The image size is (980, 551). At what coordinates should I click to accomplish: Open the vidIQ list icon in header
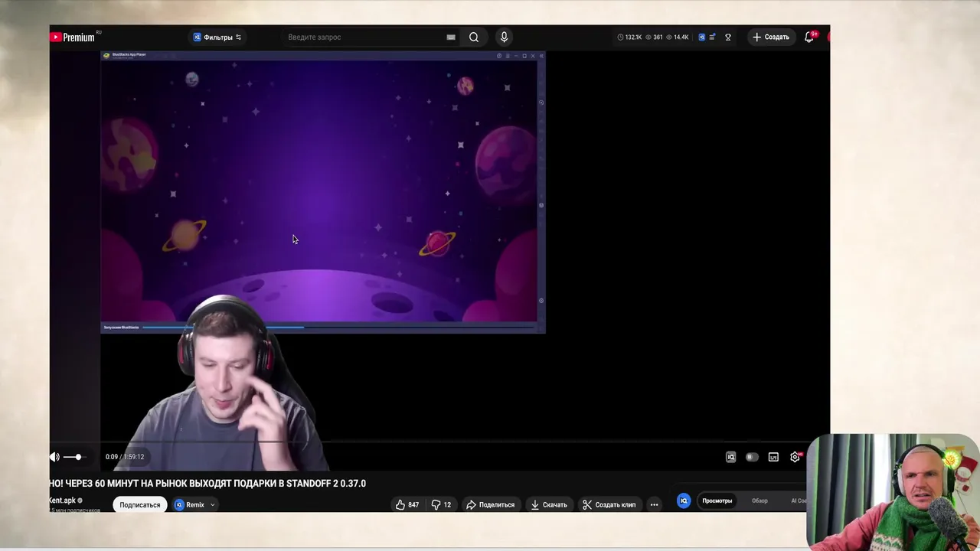[713, 37]
